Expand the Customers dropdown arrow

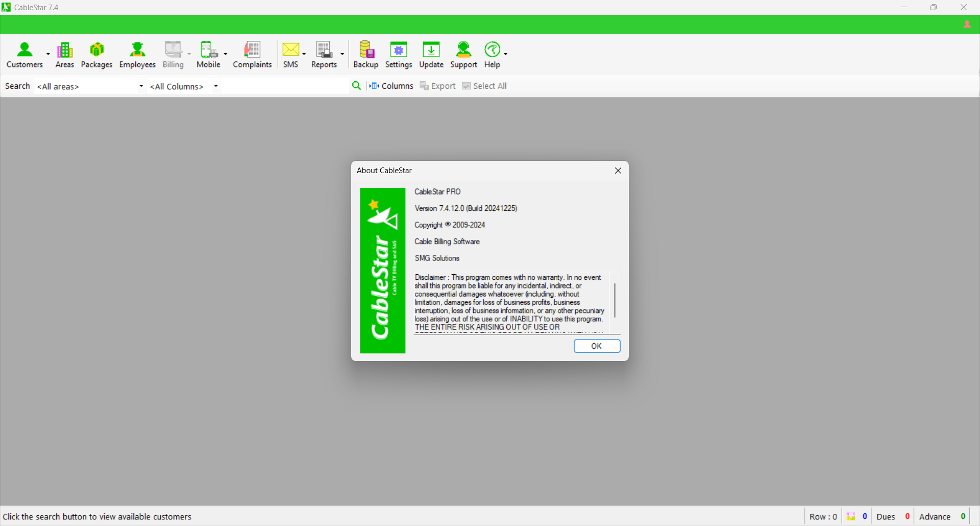pos(48,54)
